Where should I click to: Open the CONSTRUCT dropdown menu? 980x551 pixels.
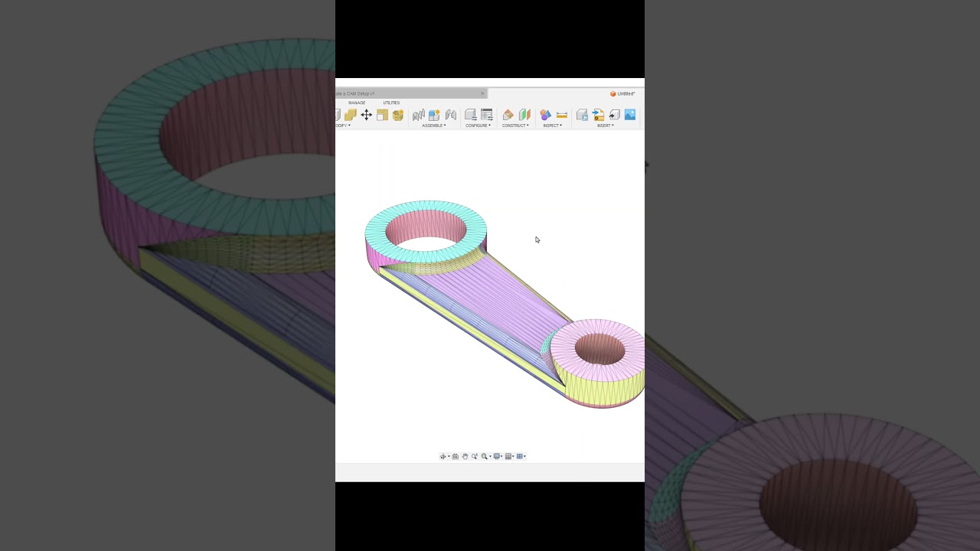click(515, 126)
